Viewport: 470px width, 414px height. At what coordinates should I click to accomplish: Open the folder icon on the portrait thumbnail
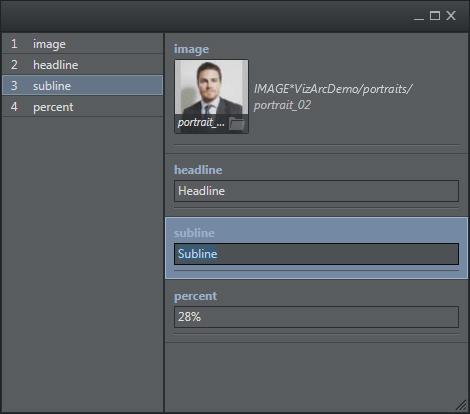237,124
